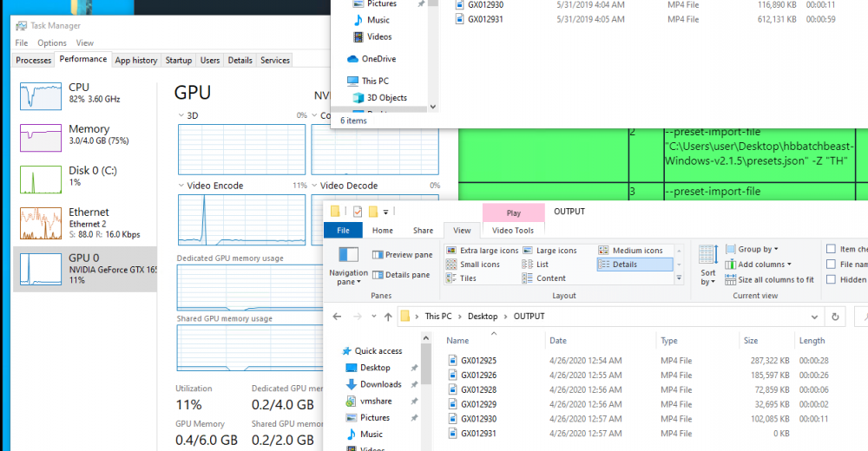Open Home tab in OUTPUT Explorer ribbon
Viewport: 868px width, 451px height.
coord(383,230)
